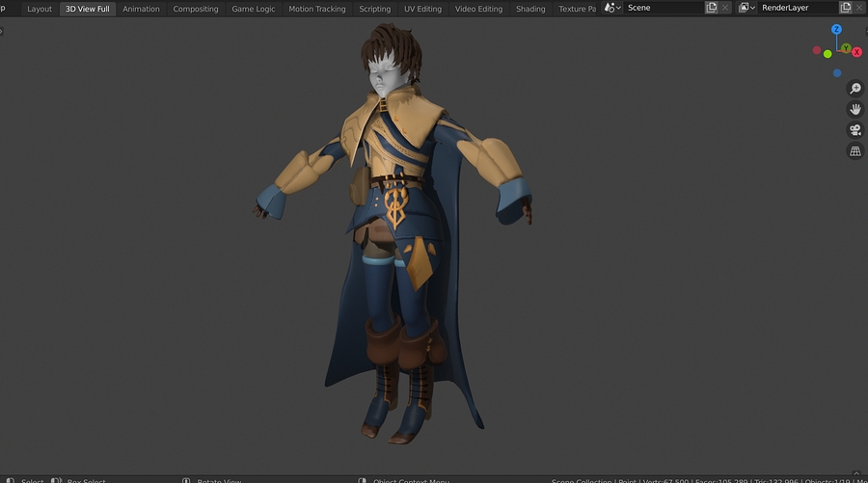Screen dimensions: 868x483
Task: Click the negative X axis red dot
Action: 817,50
